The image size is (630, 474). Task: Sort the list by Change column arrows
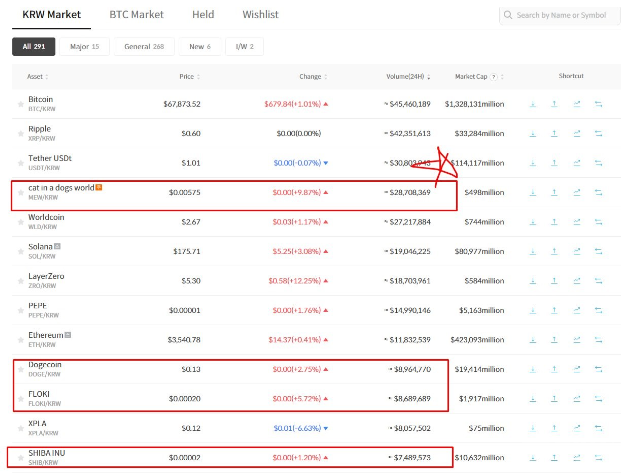pos(326,77)
